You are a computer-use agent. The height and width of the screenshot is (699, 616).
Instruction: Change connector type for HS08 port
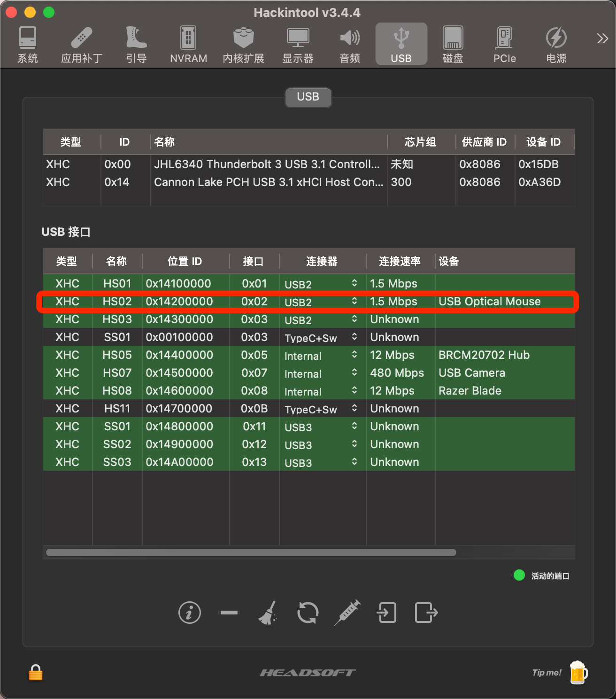[322, 391]
